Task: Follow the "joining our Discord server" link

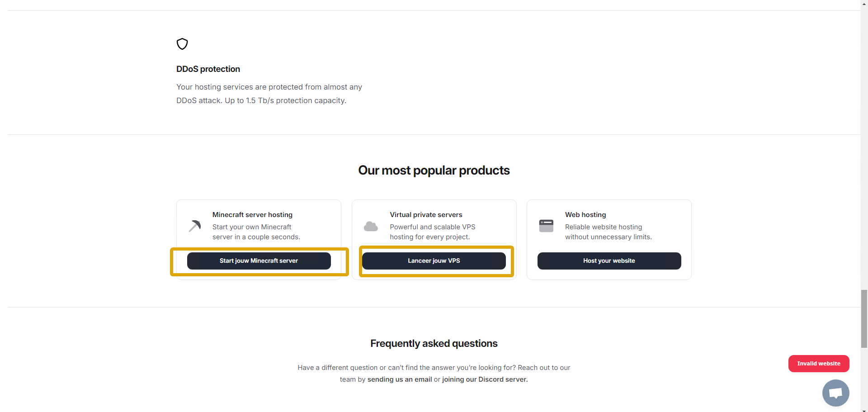Action: click(485, 379)
